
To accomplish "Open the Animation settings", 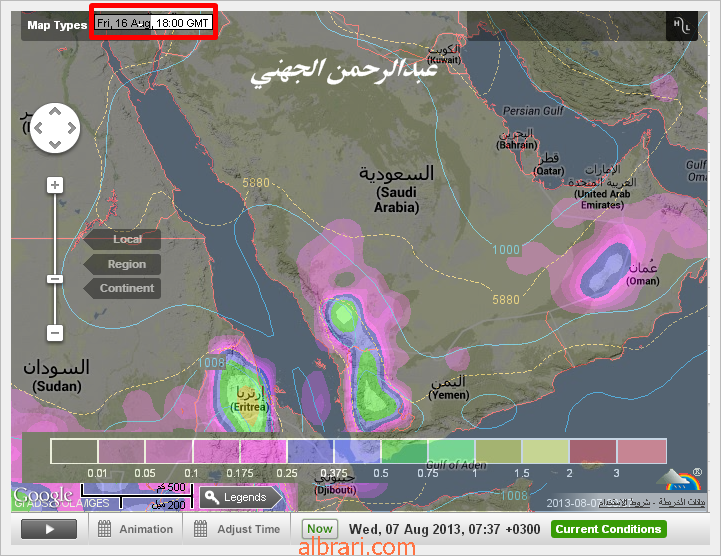I will tap(136, 529).
